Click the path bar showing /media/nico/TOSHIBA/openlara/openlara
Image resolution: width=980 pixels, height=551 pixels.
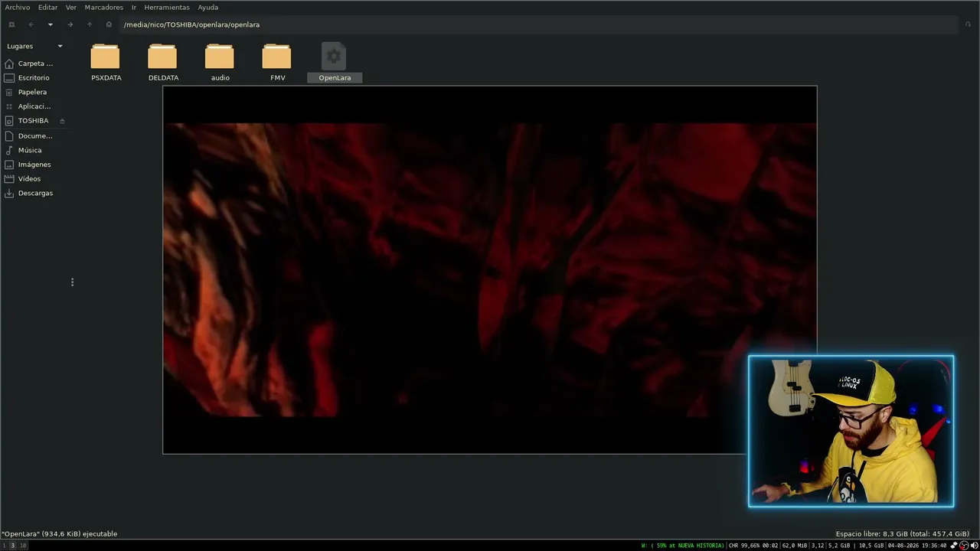click(537, 24)
